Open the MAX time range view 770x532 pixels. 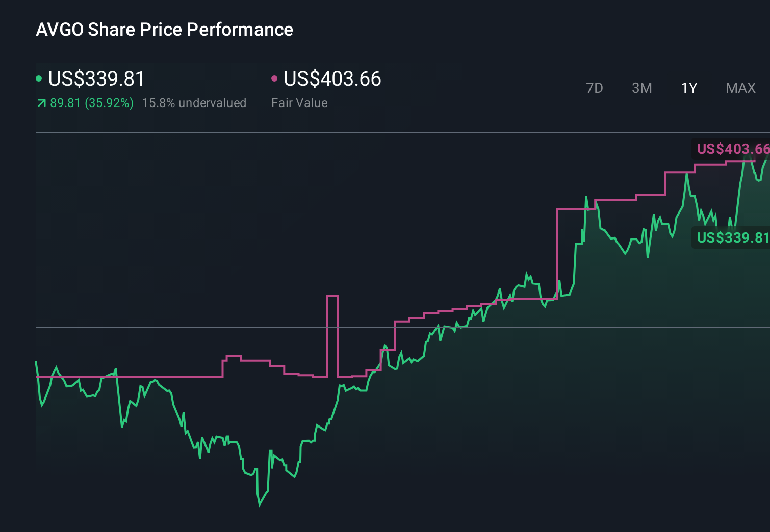(740, 88)
